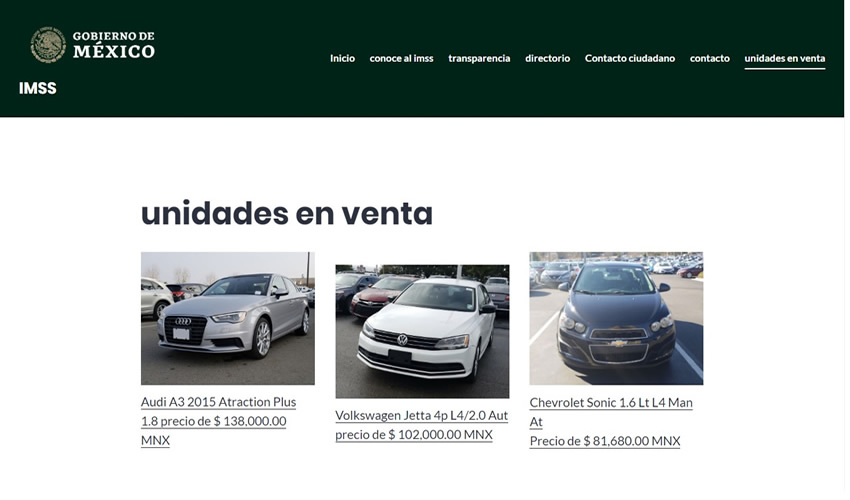Image resolution: width=850 pixels, height=500 pixels.
Task: Select the unidades en venta tab
Action: [x=785, y=59]
